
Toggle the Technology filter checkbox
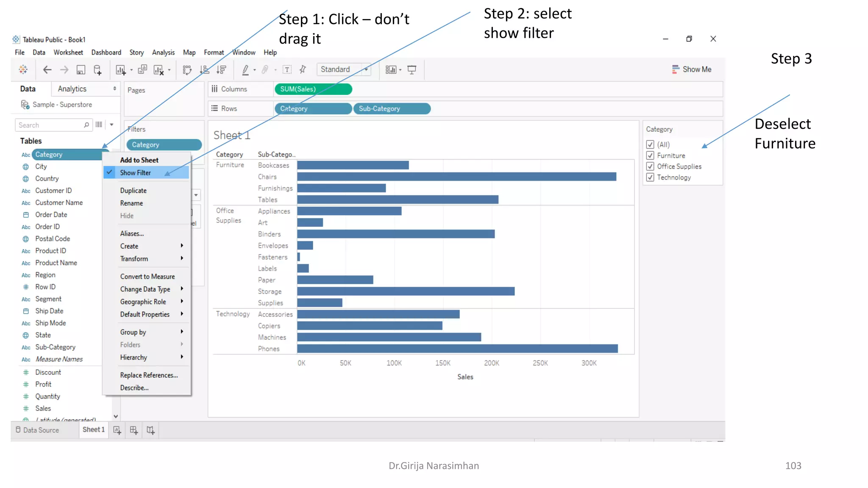[650, 177]
